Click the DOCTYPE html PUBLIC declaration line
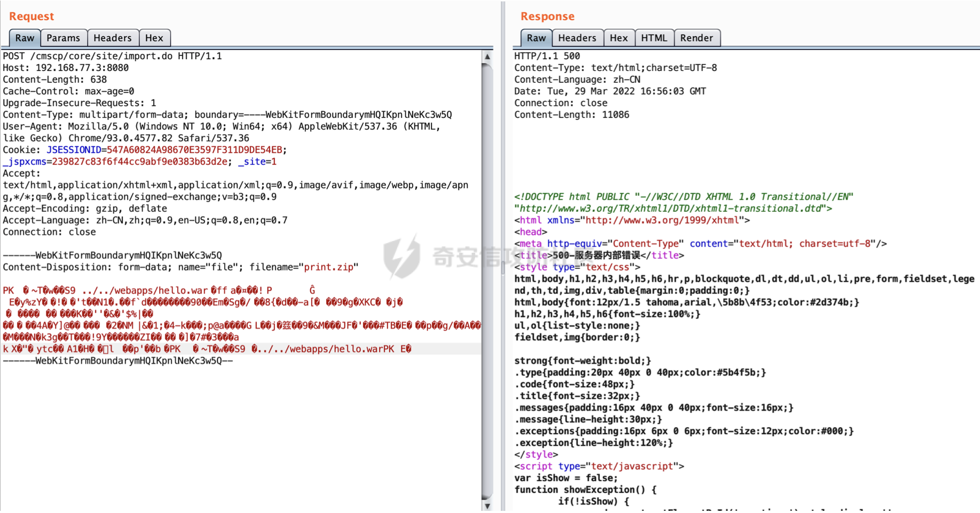This screenshot has height=513, width=980. [x=684, y=197]
